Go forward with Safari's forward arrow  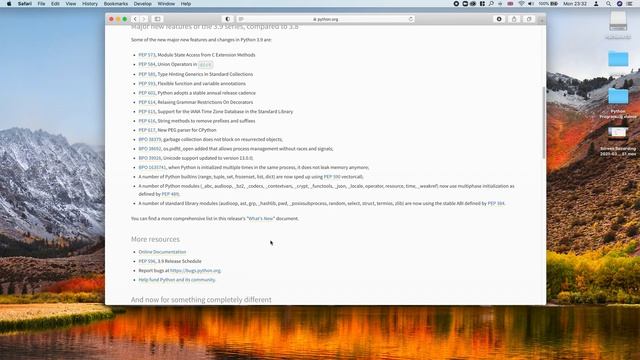(x=144, y=19)
